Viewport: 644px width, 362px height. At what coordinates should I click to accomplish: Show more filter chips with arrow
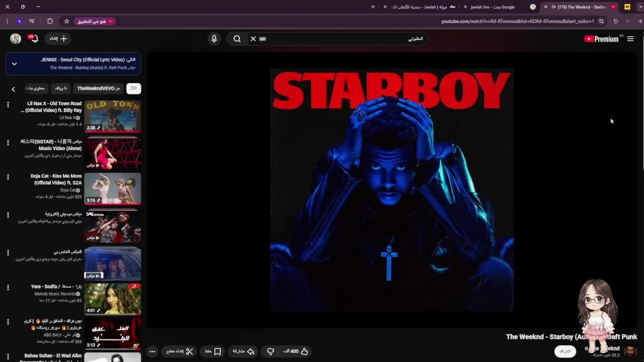tap(14, 89)
